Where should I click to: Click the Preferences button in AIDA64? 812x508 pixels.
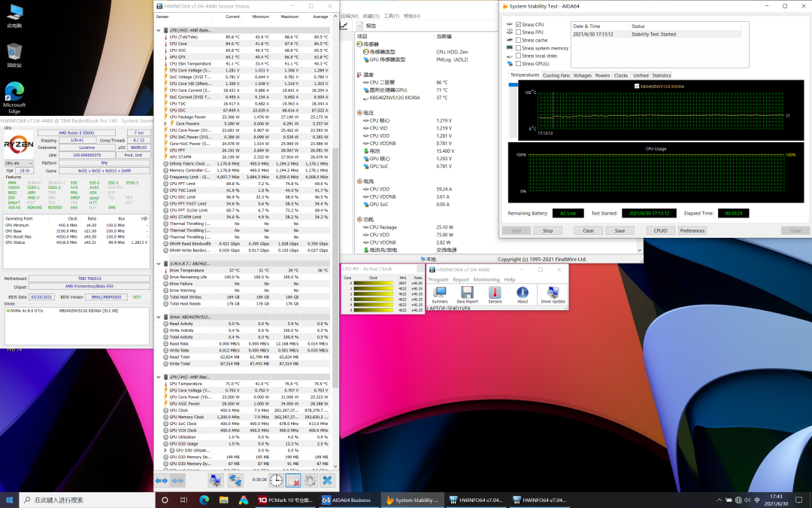692,230
